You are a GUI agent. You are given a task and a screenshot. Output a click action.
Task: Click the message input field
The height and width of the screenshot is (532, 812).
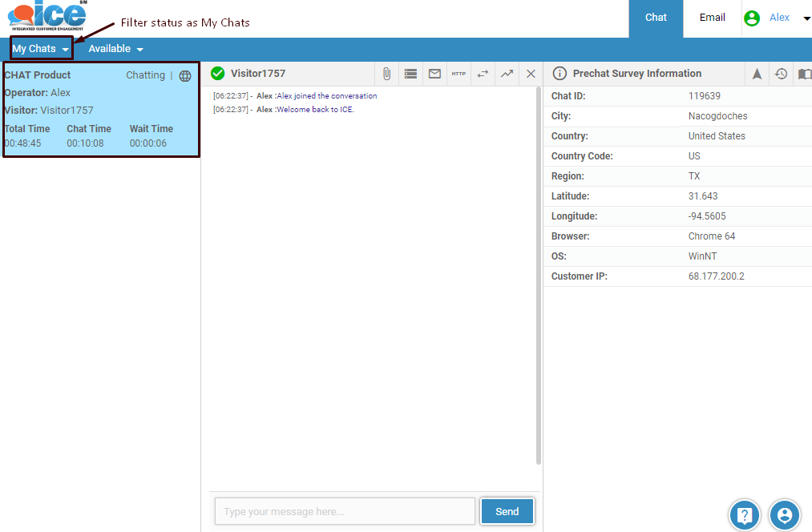pyautogui.click(x=345, y=511)
